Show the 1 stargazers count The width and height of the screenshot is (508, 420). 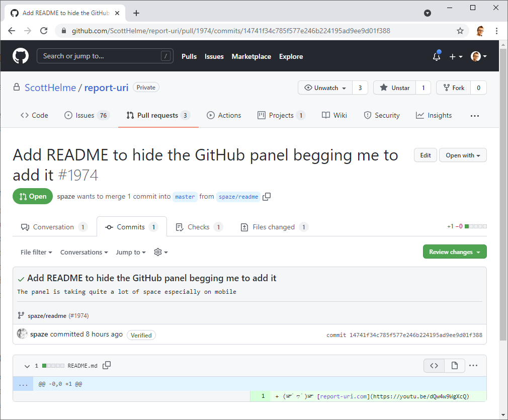click(x=423, y=88)
